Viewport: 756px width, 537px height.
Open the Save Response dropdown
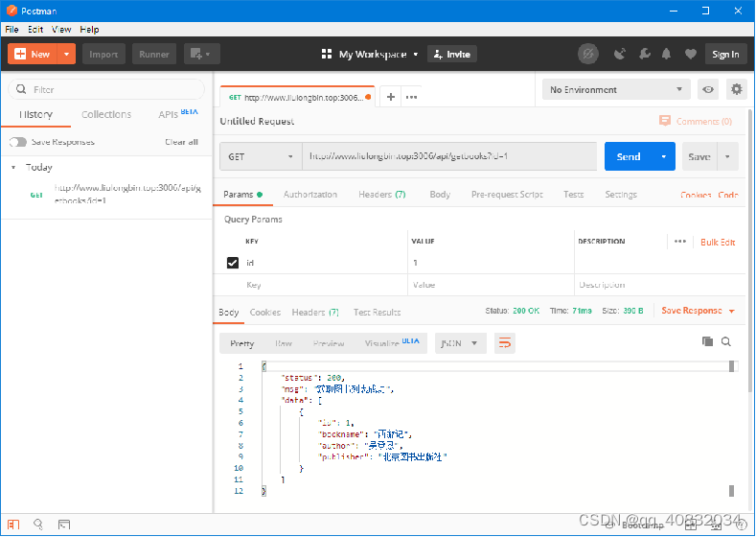point(698,311)
